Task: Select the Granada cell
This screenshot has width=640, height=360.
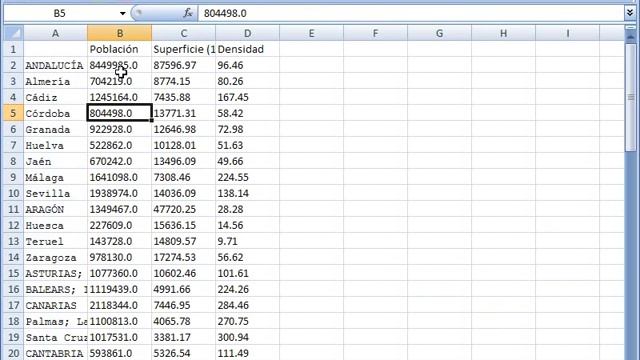Action: [x=56, y=129]
